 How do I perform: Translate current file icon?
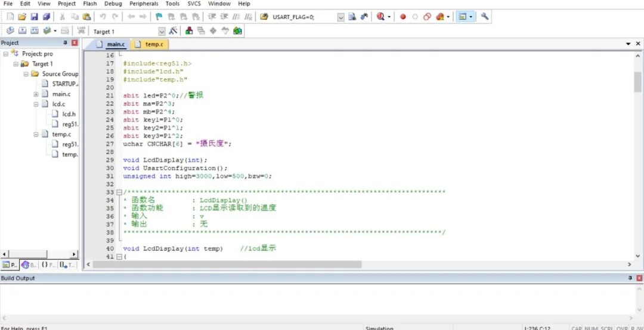[10, 31]
